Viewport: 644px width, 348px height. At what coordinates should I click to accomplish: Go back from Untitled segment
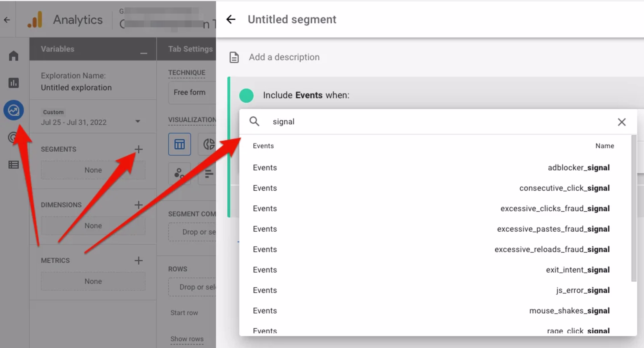coord(231,19)
